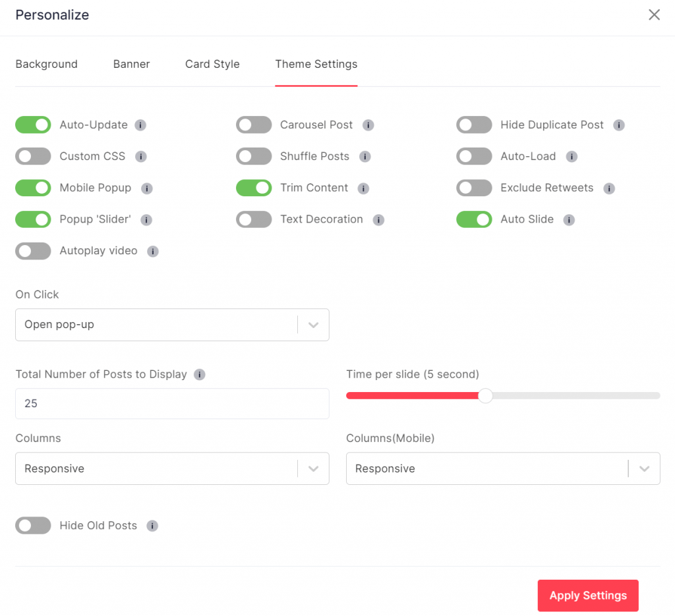Screen dimensions: 675x616
Task: Open the Background tab
Action: [x=46, y=64]
